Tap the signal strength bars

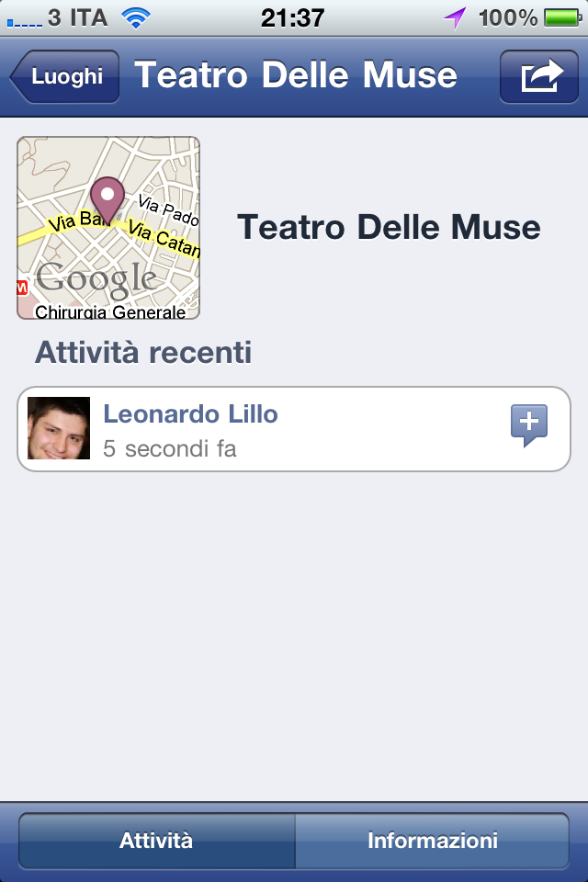point(24,23)
